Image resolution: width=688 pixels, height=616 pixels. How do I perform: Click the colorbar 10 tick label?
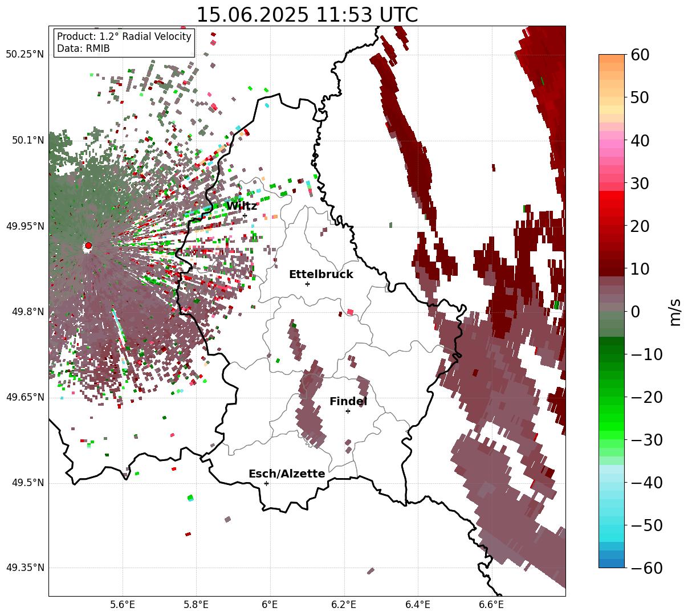point(640,268)
